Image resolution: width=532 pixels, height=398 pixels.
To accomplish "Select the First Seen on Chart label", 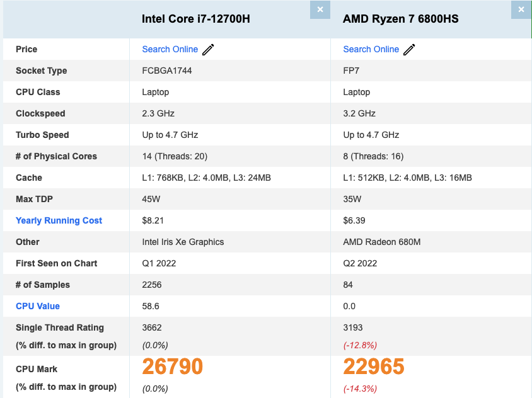I will (56, 263).
